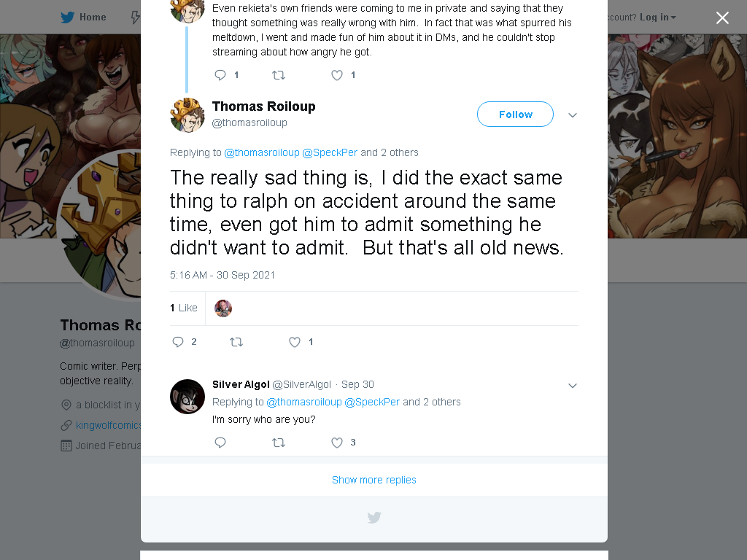Retweet the main Thomas Roiloup tweet
The height and width of the screenshot is (560, 747).
tap(236, 342)
